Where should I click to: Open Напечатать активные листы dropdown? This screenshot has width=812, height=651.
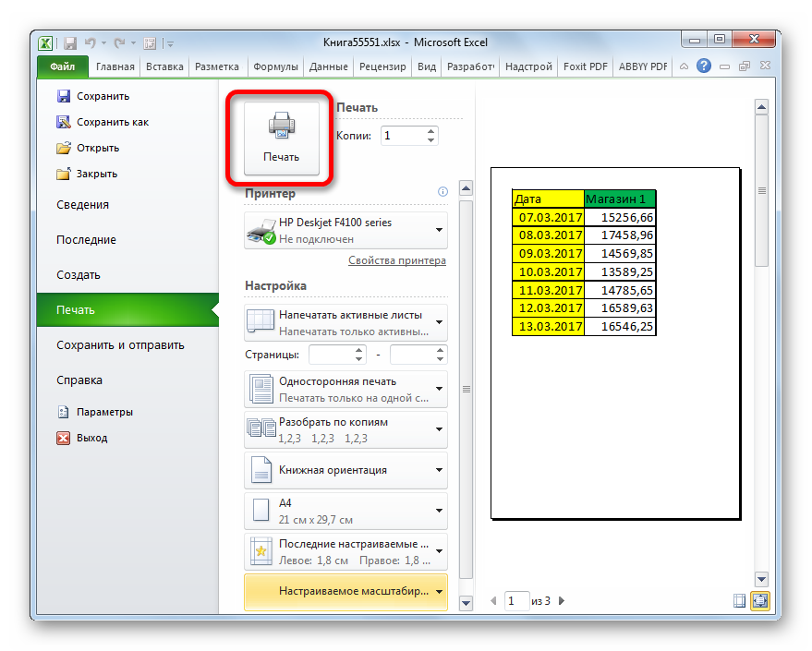[345, 322]
